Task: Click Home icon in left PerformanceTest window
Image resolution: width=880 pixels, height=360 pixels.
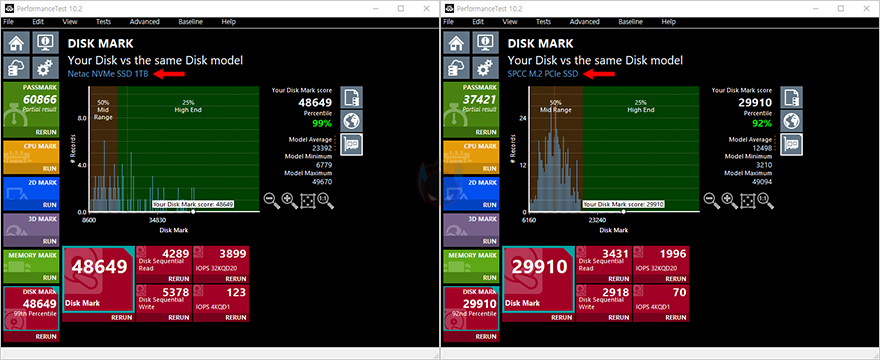Action: pyautogui.click(x=17, y=43)
